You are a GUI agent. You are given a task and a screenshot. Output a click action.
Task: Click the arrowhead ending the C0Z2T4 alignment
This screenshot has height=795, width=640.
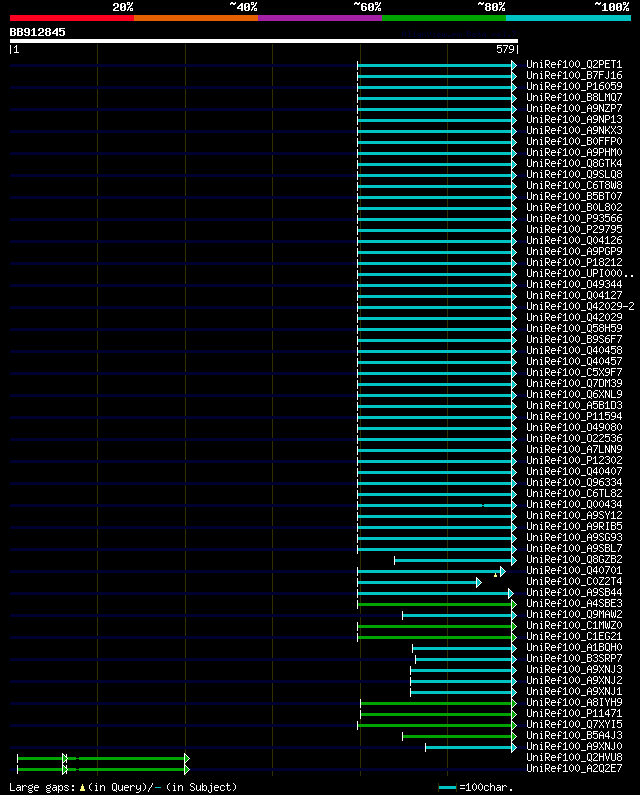[x=479, y=583]
